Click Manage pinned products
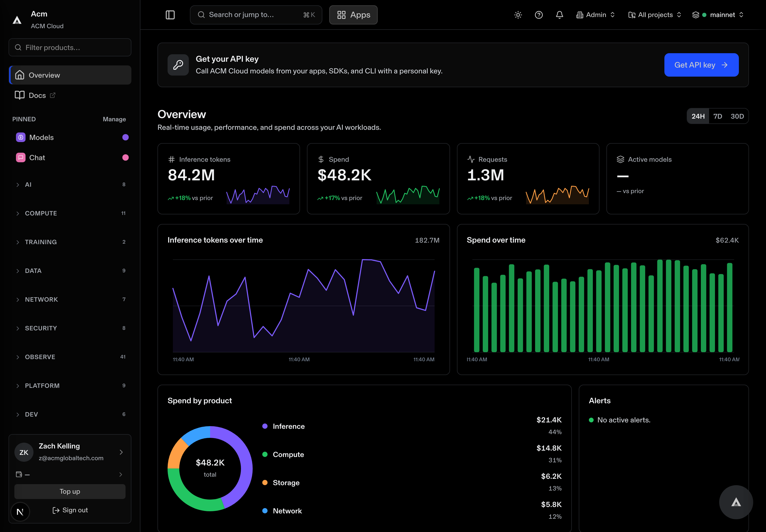The height and width of the screenshot is (532, 766). (114, 119)
